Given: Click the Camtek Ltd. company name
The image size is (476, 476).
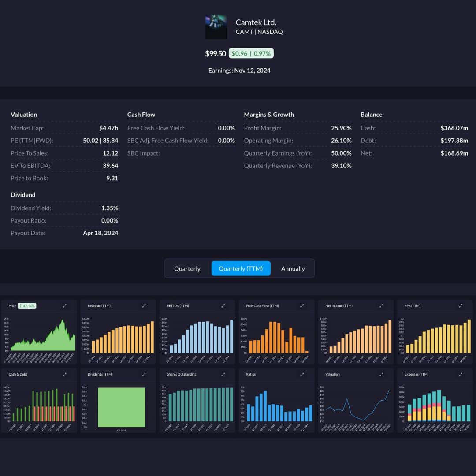Looking at the screenshot, I should click(x=256, y=22).
